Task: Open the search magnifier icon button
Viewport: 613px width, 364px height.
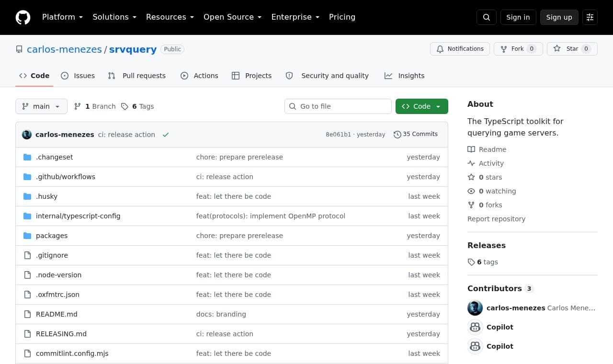Action: coord(487,17)
